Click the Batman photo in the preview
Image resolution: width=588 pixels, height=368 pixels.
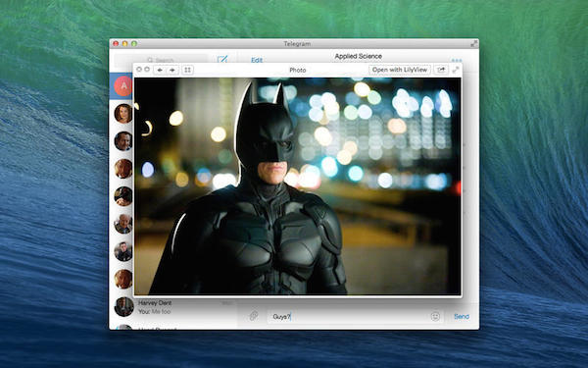[x=298, y=186]
